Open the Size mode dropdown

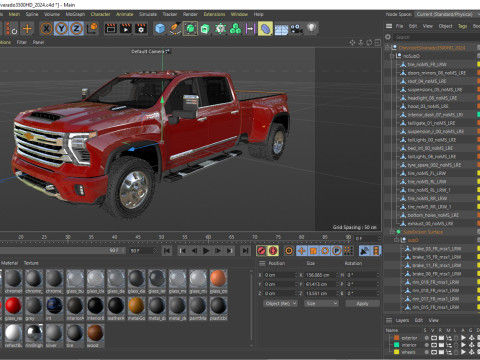tap(321, 304)
